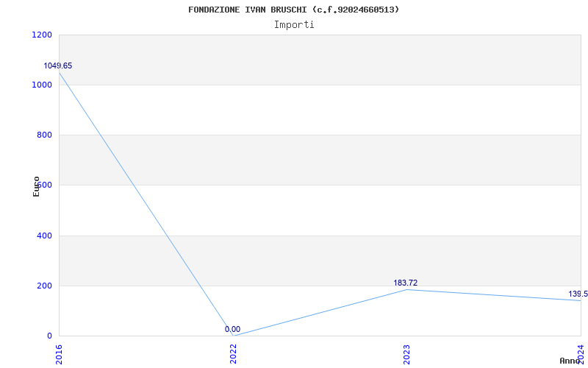The width and height of the screenshot is (588, 368).
Task: Click the 600 y-axis tick label
Action: point(44,185)
